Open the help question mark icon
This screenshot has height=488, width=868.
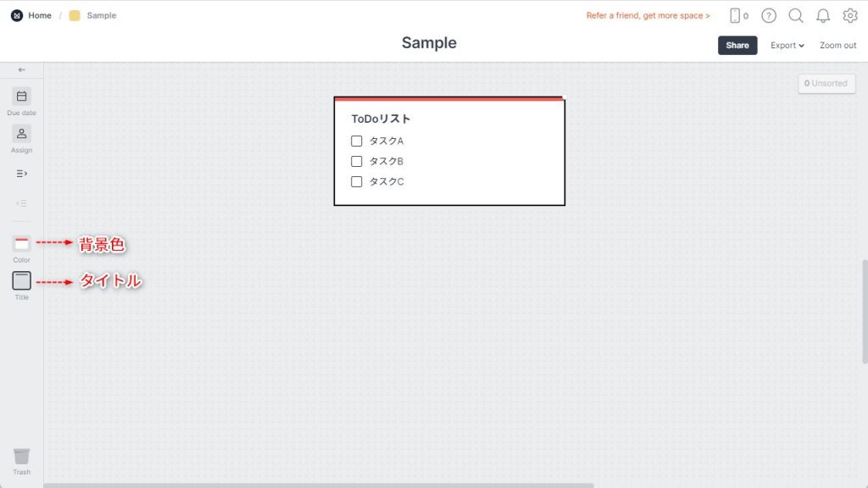click(x=769, y=15)
